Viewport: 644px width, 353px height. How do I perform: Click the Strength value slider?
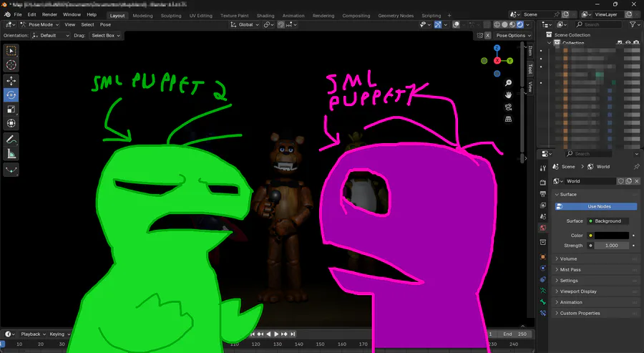[x=612, y=246]
